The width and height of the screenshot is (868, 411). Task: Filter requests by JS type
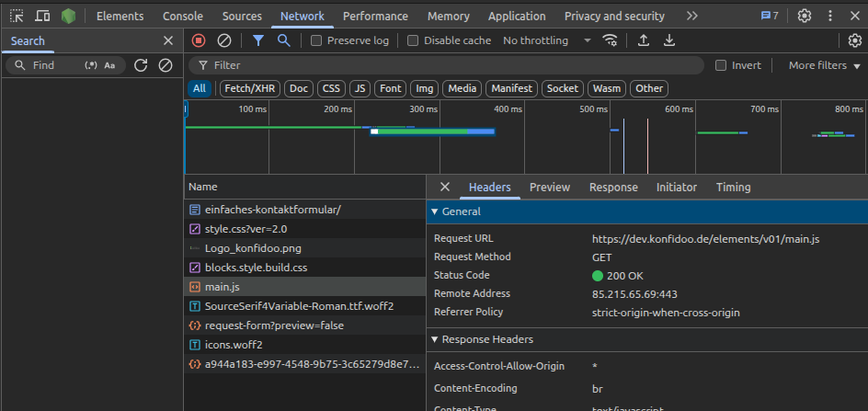point(360,88)
